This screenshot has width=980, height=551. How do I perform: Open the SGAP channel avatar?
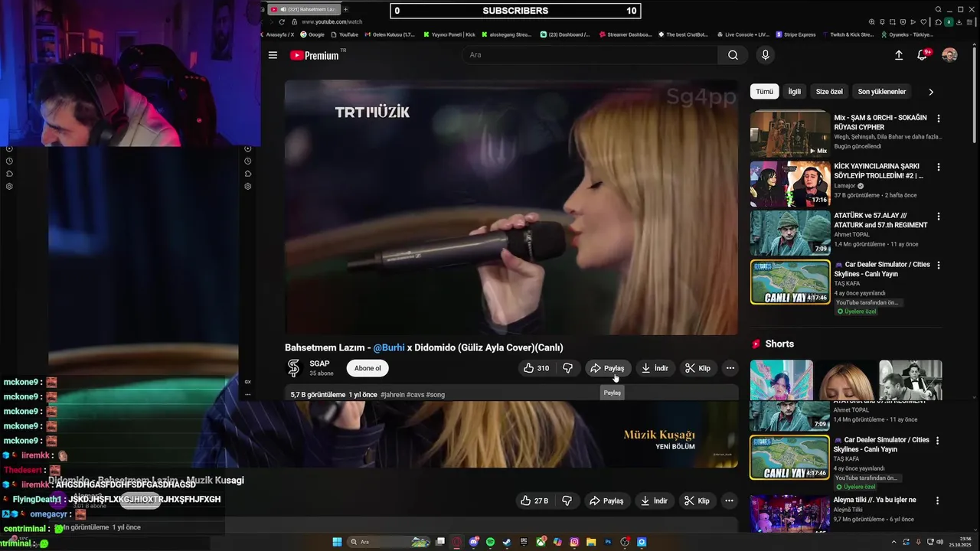[293, 368]
